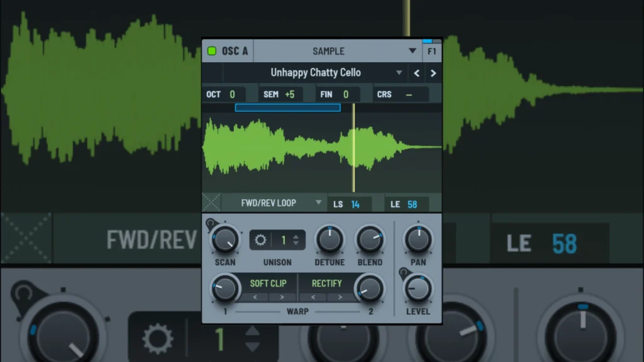Select previous warp mode under RECTIFY
The width and height of the screenshot is (644, 362).
click(313, 297)
